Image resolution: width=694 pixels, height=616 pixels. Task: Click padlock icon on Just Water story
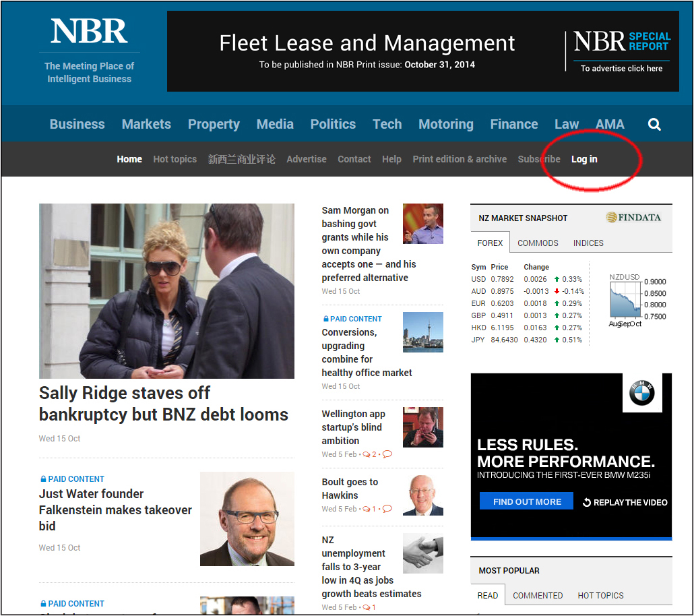[x=43, y=479]
